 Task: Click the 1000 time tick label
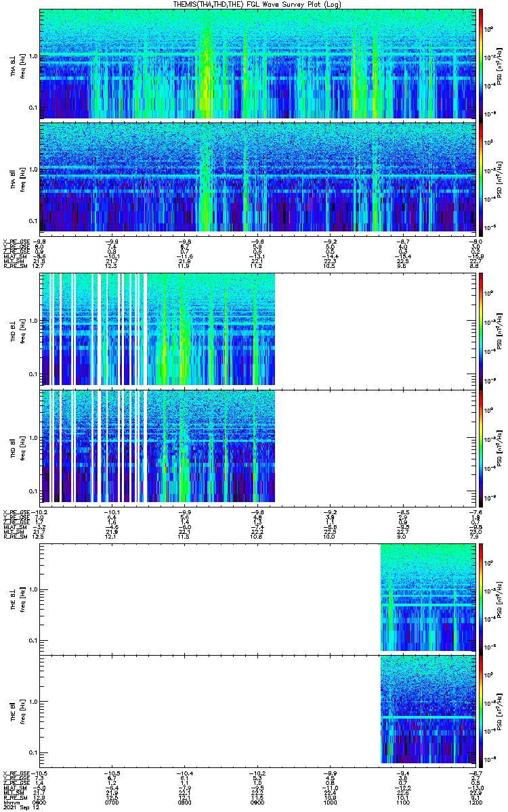coord(330,802)
